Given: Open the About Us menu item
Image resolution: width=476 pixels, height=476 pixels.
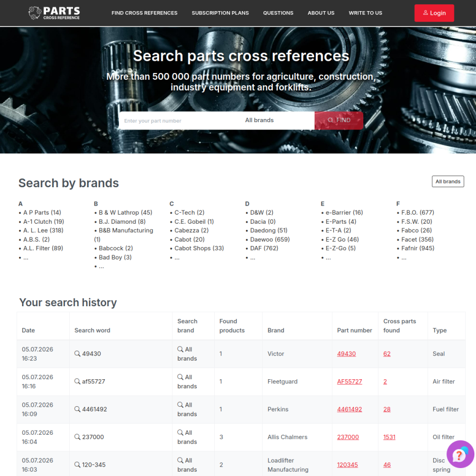Looking at the screenshot, I should click(x=321, y=13).
